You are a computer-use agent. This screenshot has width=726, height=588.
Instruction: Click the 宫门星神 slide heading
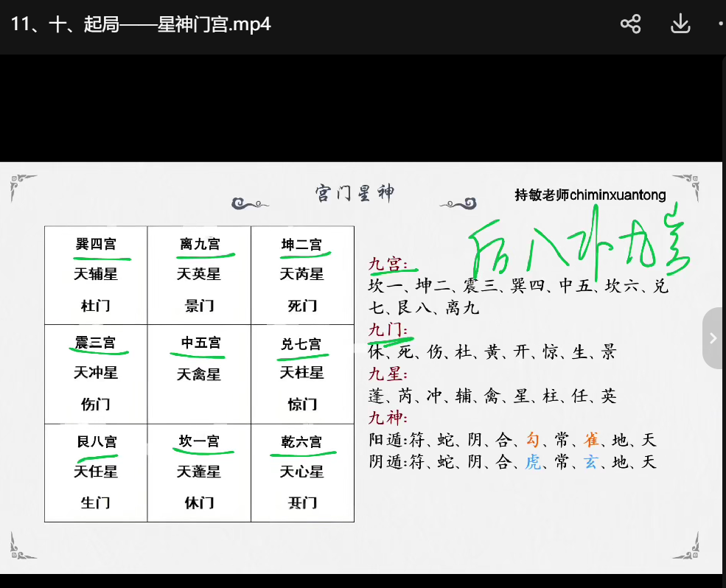(x=355, y=194)
